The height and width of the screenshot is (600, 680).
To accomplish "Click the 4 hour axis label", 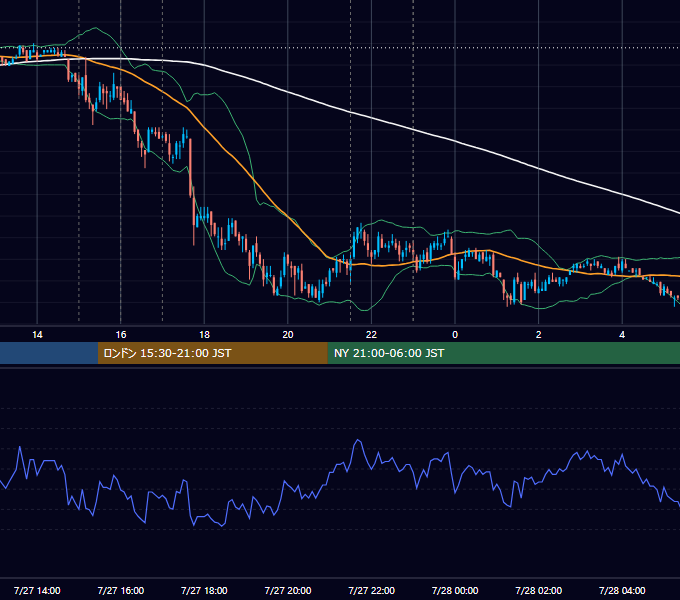I will click(x=622, y=335).
